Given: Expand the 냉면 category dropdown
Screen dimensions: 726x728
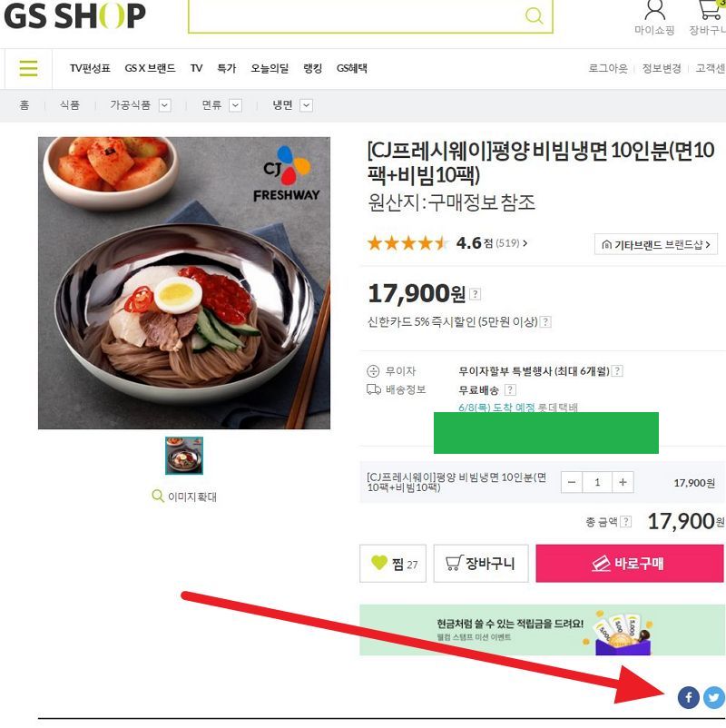Looking at the screenshot, I should [x=306, y=105].
